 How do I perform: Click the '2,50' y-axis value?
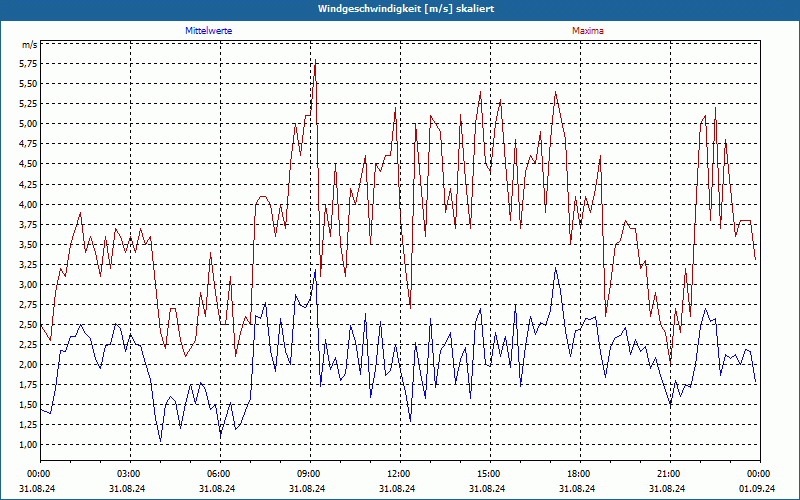point(28,324)
